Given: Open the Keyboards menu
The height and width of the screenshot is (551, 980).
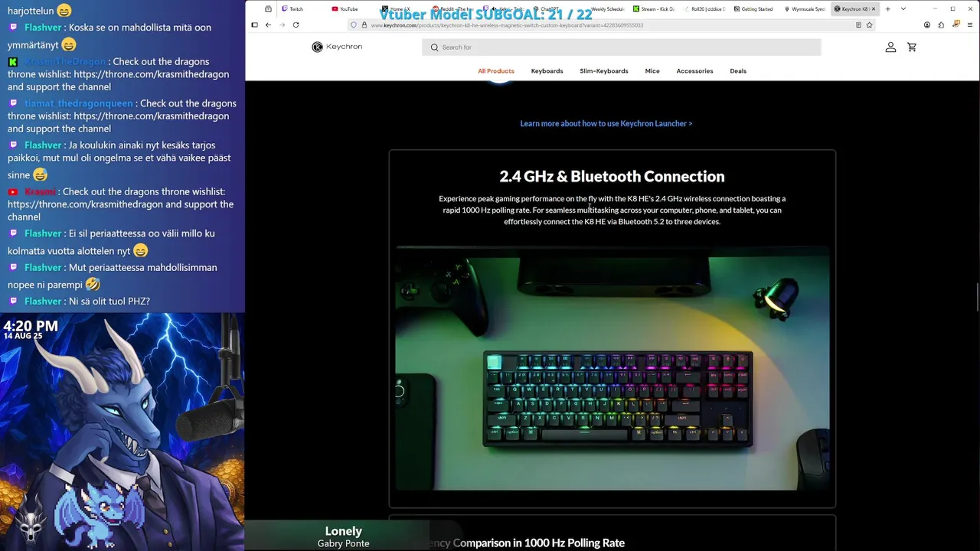Looking at the screenshot, I should click(547, 71).
